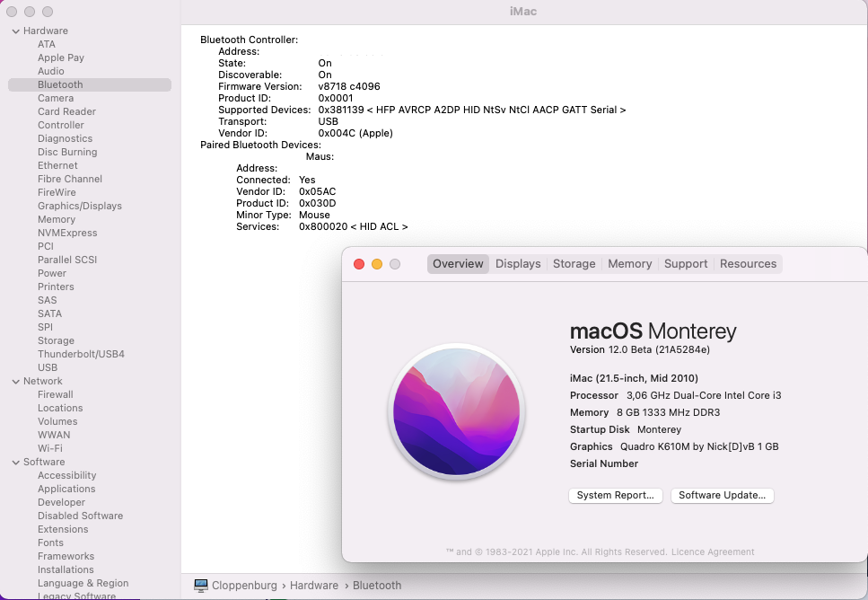868x600 pixels.
Task: Click the macOS Monterey logo image
Action: tap(457, 411)
